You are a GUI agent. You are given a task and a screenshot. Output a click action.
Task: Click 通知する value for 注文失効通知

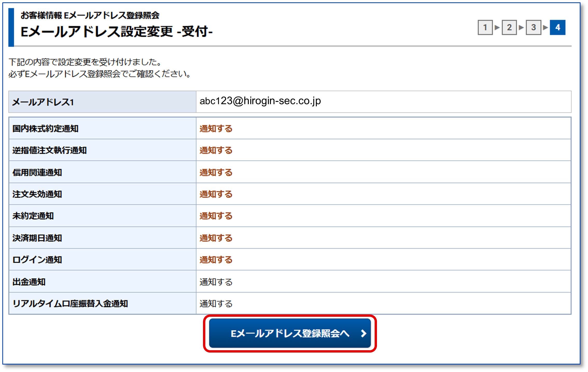coord(216,194)
